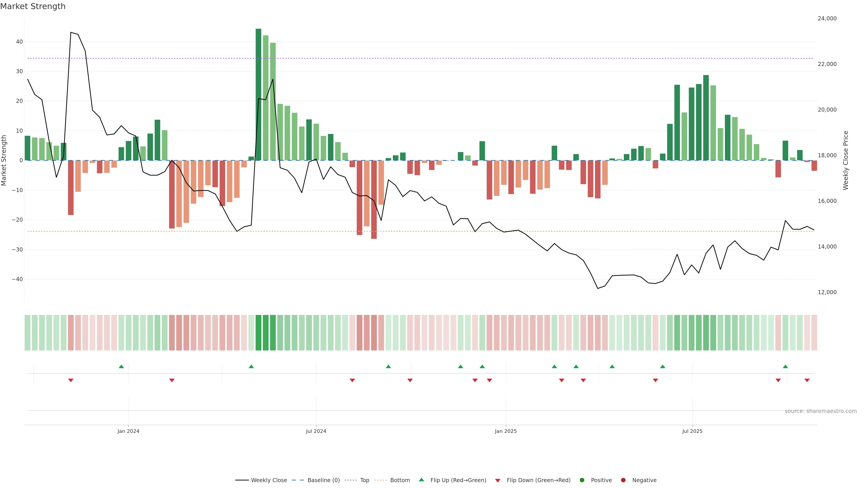Viewport: 868px width, 488px height.
Task: Click the first red flip-down marker before Jan 2024
Action: [71, 380]
